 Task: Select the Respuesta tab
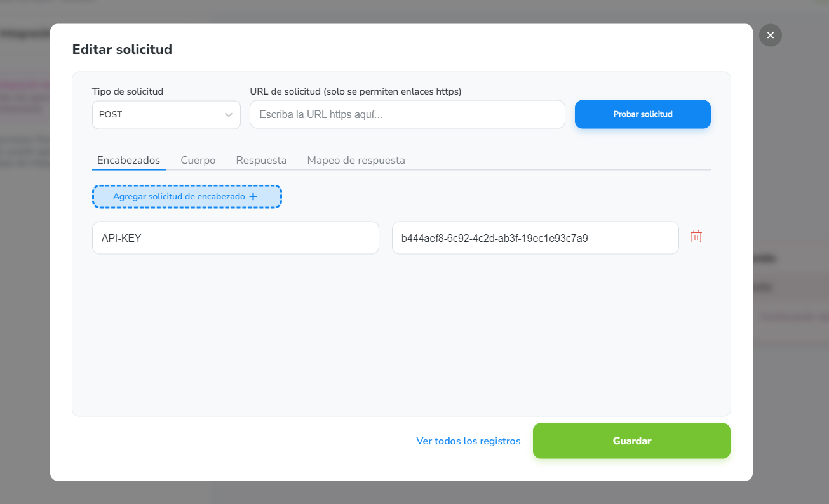(261, 161)
